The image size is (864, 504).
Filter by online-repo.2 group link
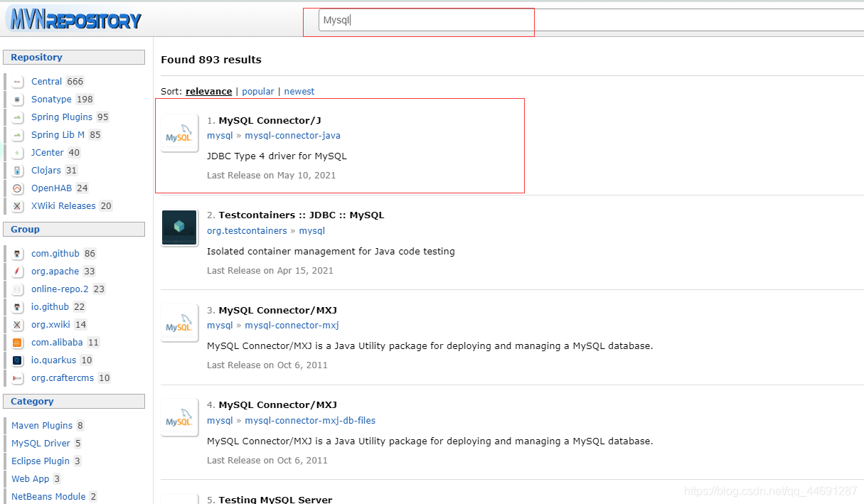click(x=60, y=289)
